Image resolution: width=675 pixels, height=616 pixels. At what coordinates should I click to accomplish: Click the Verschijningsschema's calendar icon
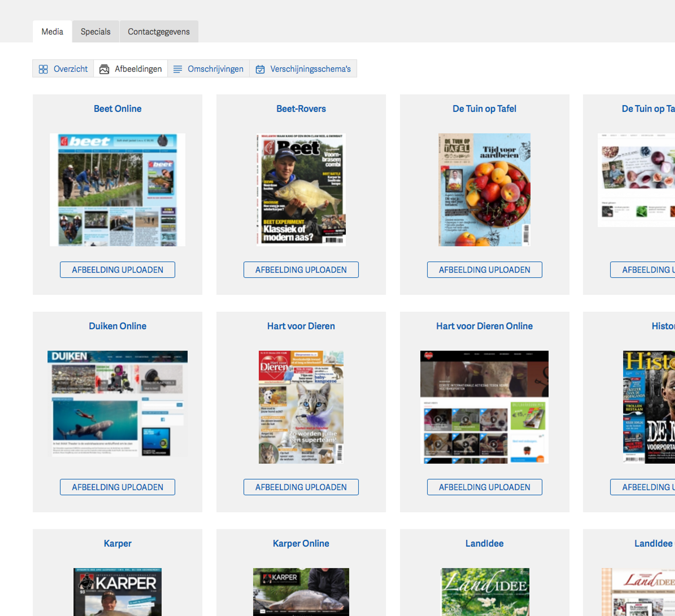coord(260,69)
